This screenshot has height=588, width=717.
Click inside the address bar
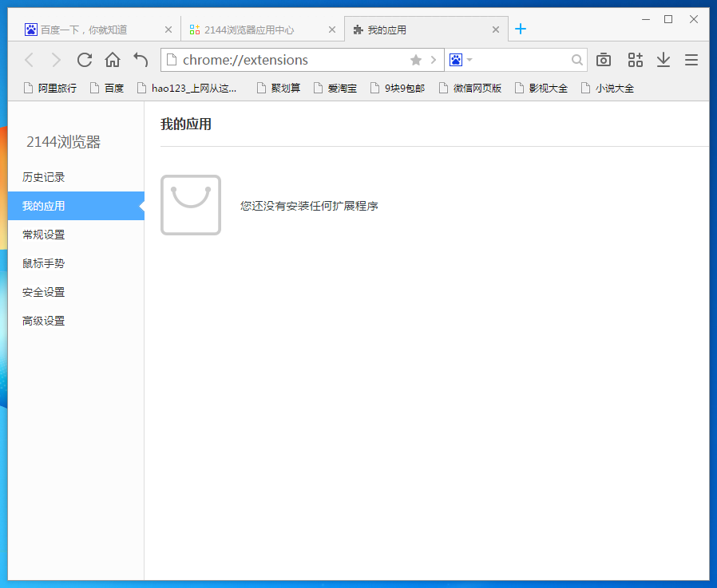(279, 59)
